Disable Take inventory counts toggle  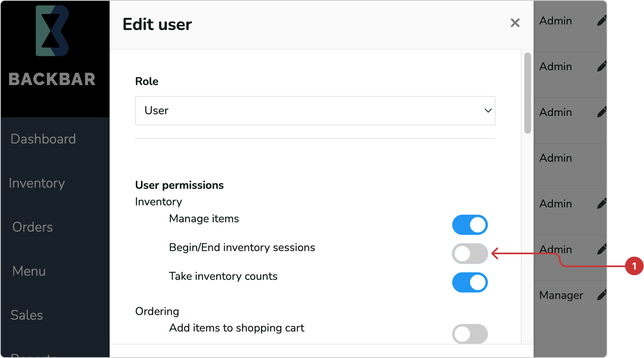coord(470,282)
